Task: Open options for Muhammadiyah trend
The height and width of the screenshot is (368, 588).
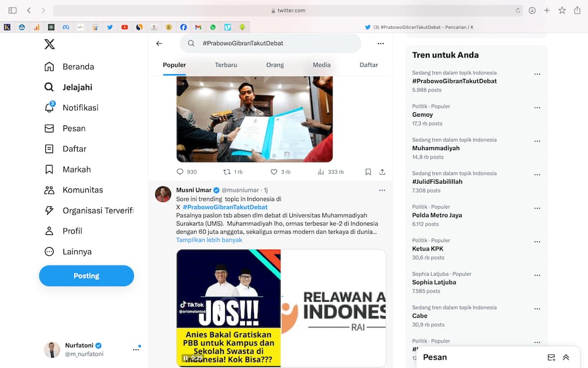Action: click(x=537, y=141)
